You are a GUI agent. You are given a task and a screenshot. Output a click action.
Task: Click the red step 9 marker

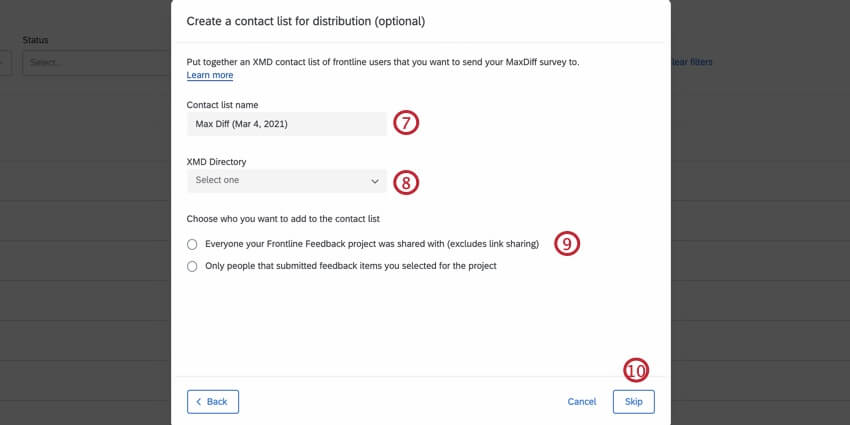[567, 243]
